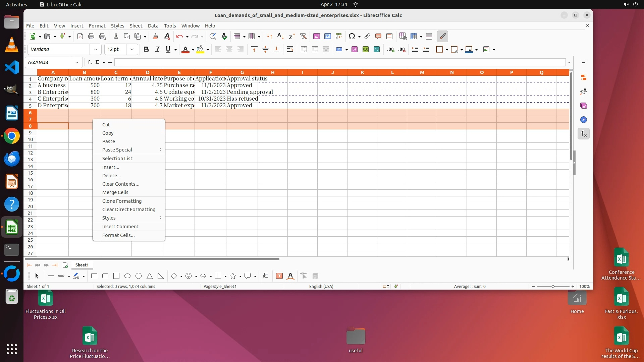This screenshot has height=362, width=644.
Task: Open the Functions sidebar panel icon
Action: (x=584, y=134)
